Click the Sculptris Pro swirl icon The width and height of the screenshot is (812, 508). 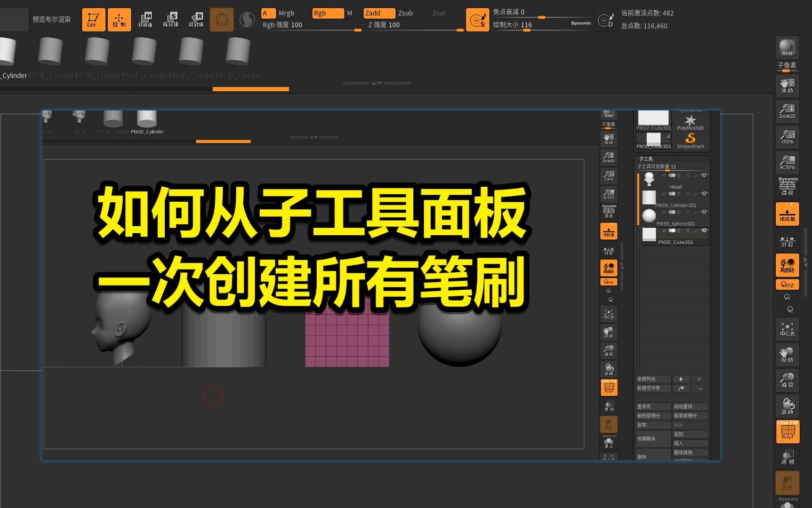[247, 20]
